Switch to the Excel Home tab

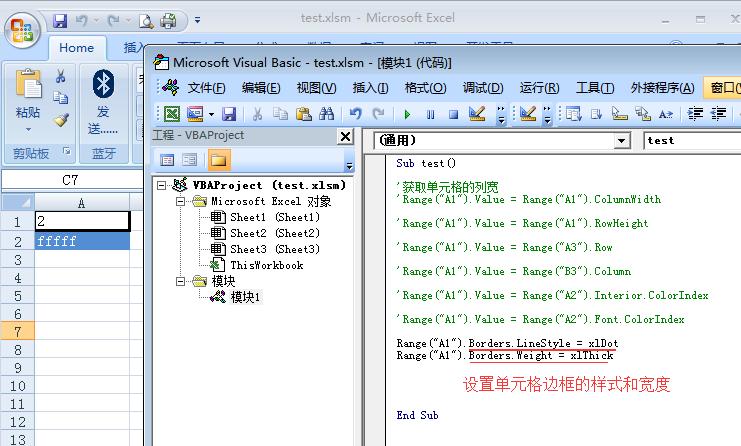point(77,48)
